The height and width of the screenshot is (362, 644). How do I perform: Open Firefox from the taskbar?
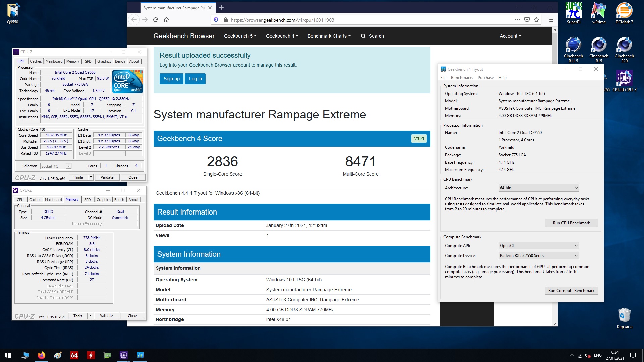(42, 355)
